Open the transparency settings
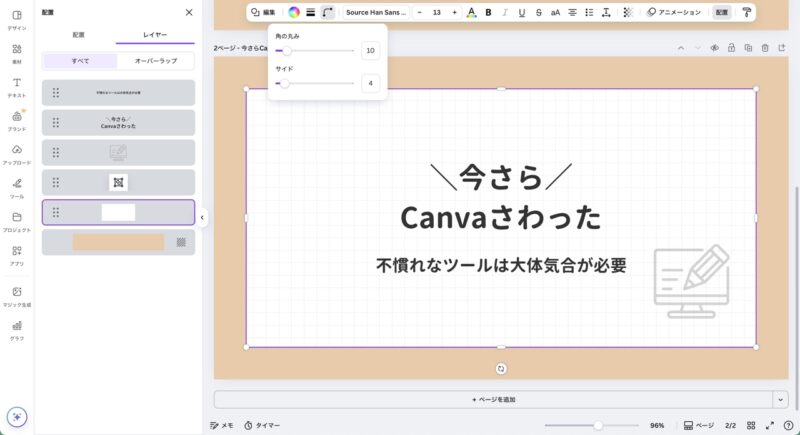Screen dimensions: 800x435 click(x=628, y=12)
